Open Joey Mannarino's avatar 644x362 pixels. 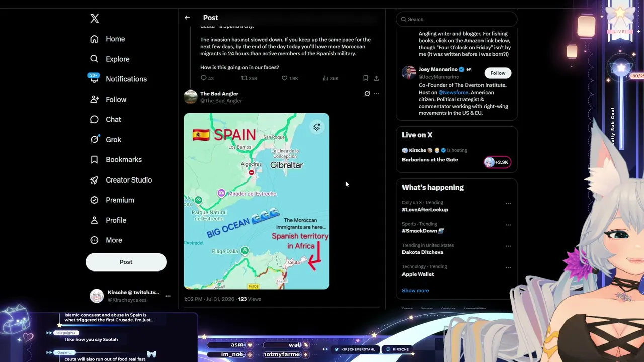click(x=409, y=73)
